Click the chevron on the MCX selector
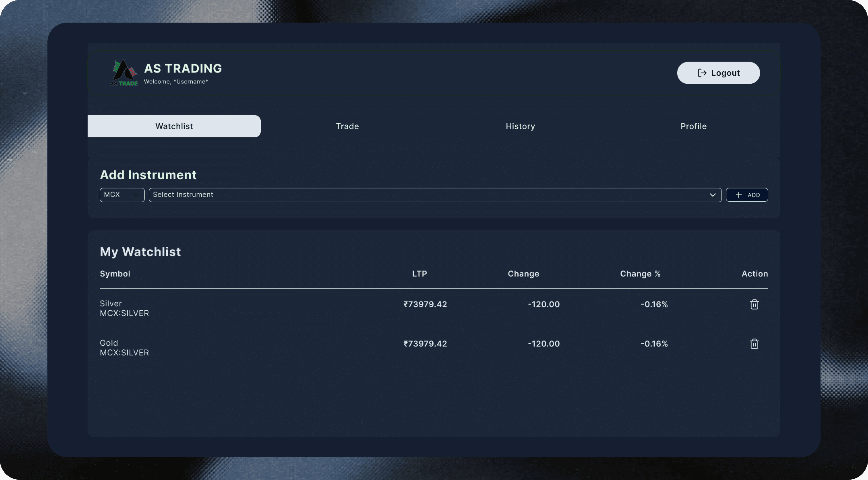 (x=136, y=195)
